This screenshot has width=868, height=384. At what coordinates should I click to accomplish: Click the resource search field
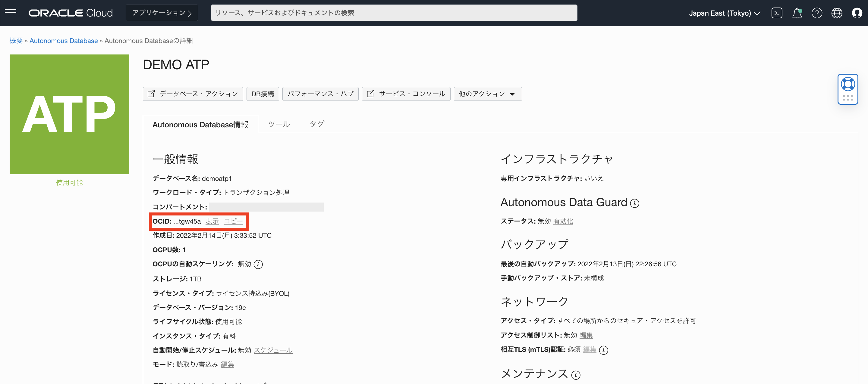point(394,13)
